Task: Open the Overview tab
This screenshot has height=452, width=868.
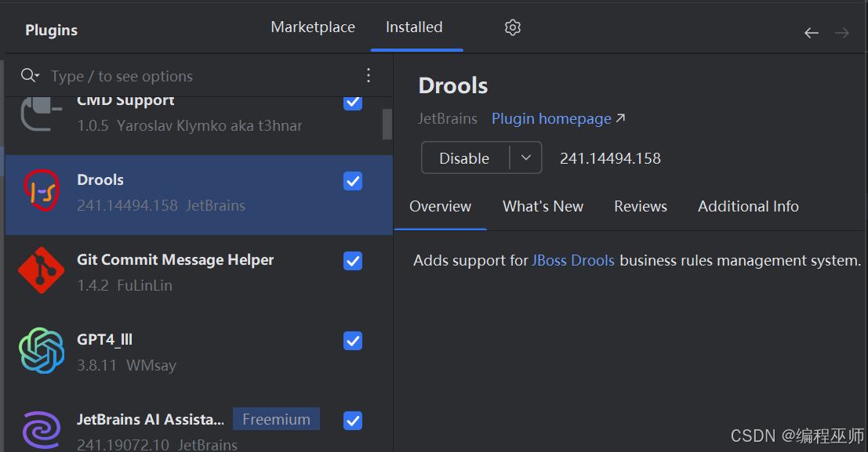Action: [x=440, y=206]
